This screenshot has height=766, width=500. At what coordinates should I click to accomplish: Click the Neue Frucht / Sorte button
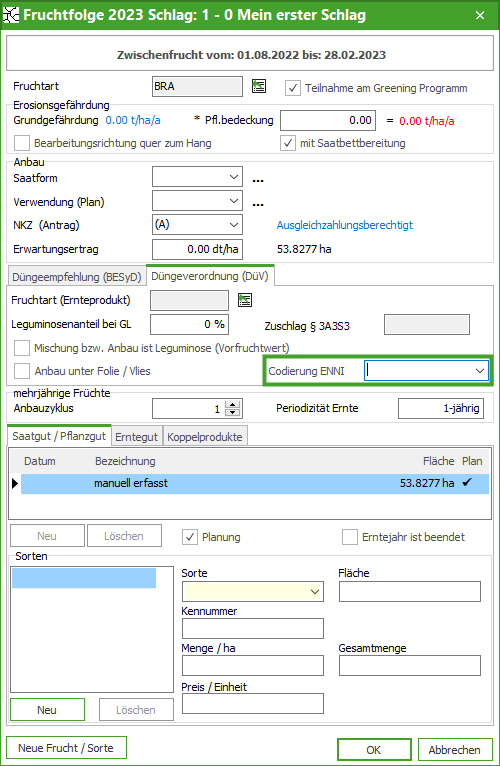pyautogui.click(x=66, y=748)
